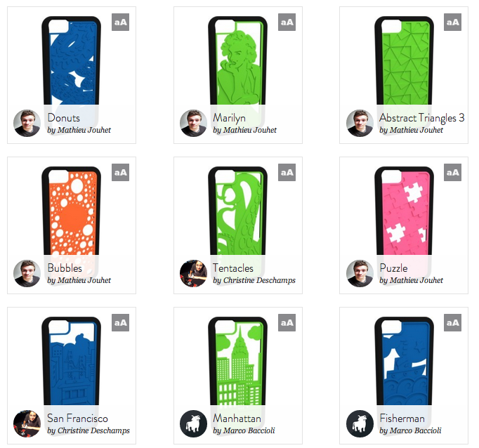The image size is (479, 448).
Task: Select the orange Bubbles case image
Action: click(71, 211)
